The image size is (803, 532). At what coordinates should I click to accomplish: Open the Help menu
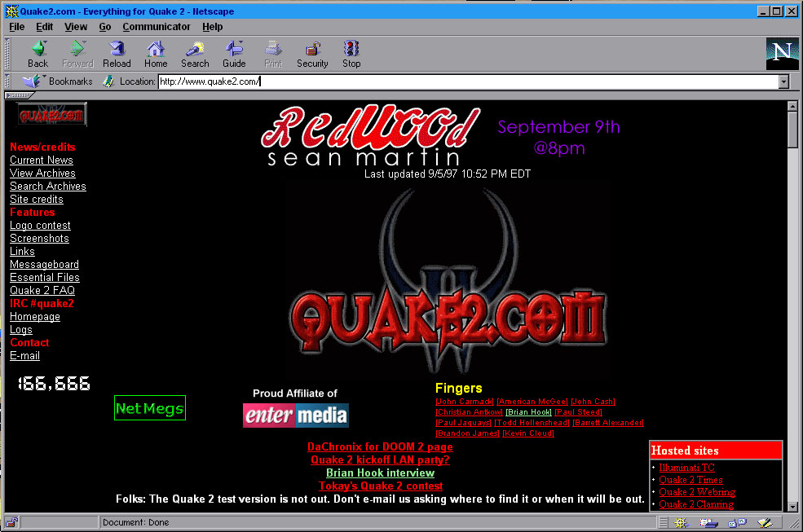(x=213, y=27)
